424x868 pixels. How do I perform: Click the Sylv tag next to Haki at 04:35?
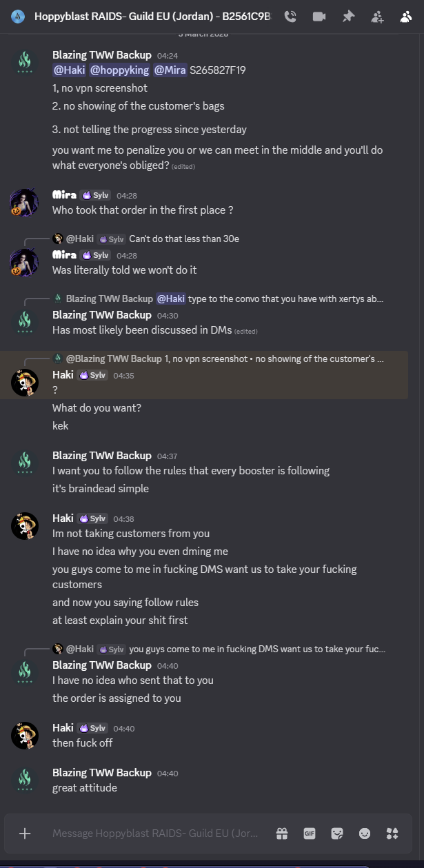pyautogui.click(x=93, y=375)
